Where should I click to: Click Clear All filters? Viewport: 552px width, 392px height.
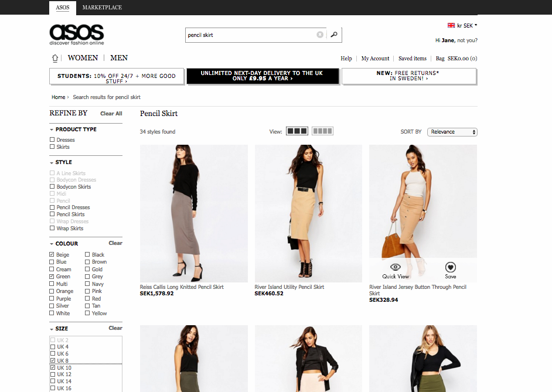click(111, 113)
